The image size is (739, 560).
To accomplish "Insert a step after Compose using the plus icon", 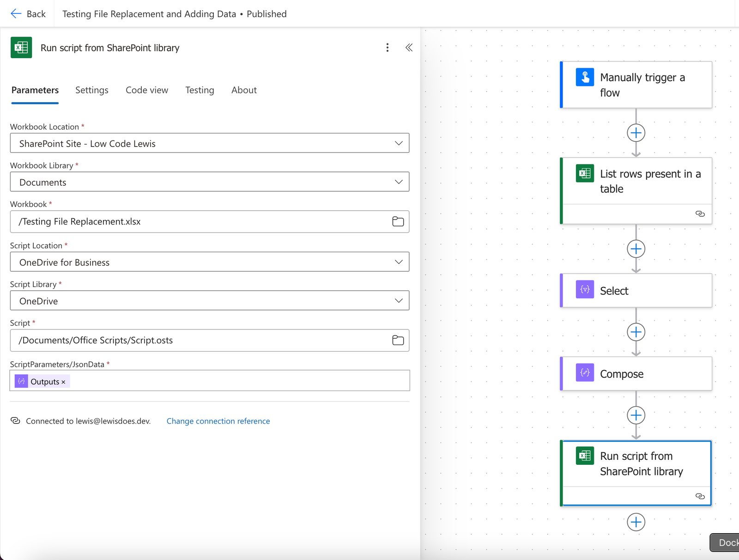I will [x=636, y=415].
